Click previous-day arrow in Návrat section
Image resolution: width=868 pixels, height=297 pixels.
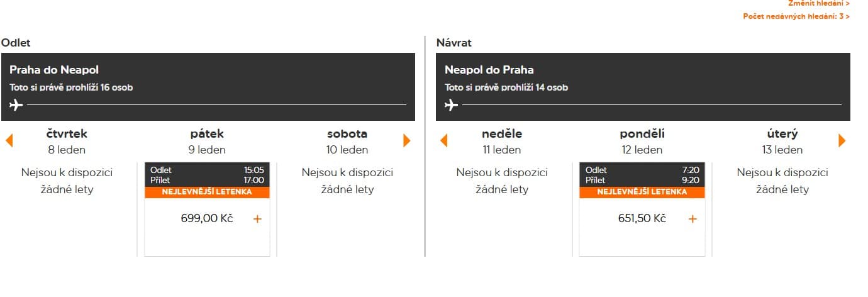pos(443,140)
